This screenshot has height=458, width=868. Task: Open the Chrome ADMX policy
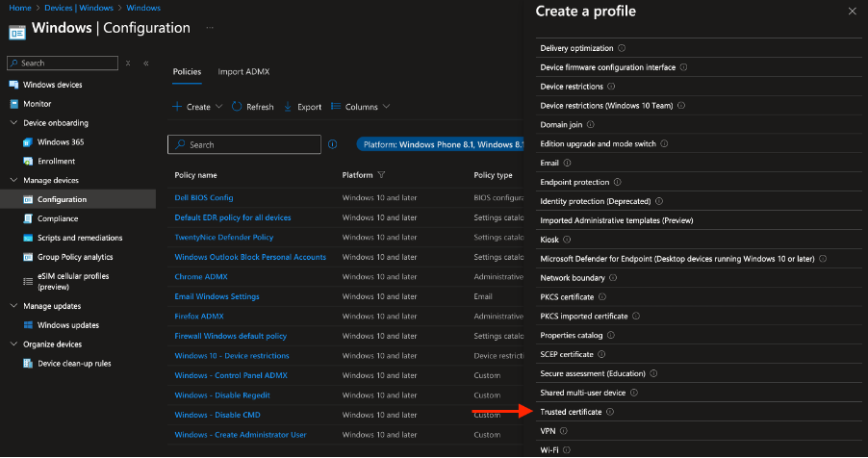pyautogui.click(x=201, y=277)
